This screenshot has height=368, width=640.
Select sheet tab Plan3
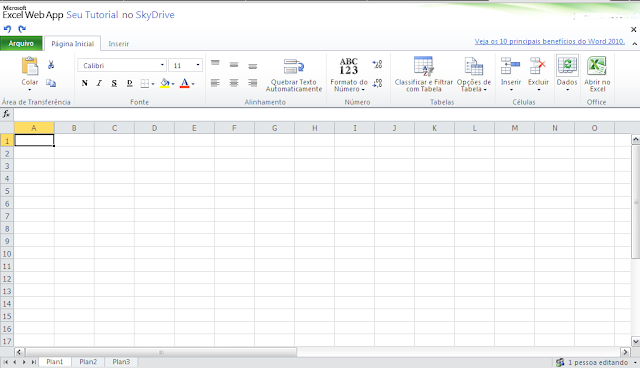(121, 362)
